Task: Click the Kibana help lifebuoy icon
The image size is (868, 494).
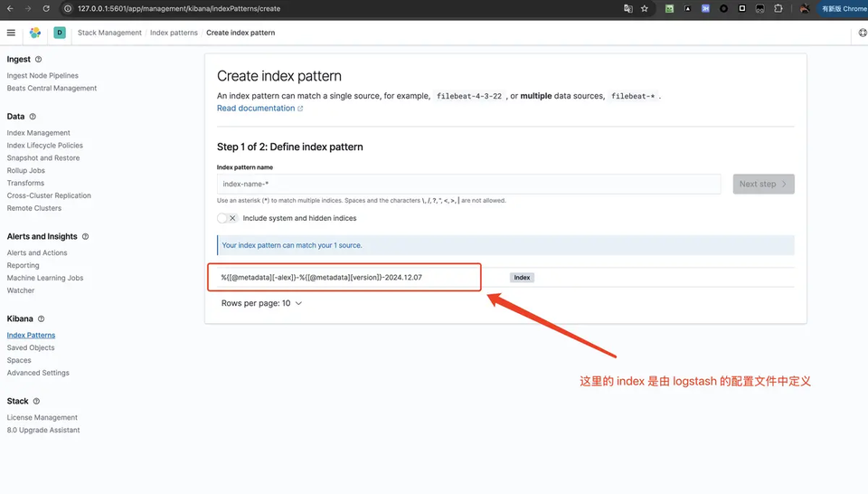Action: [x=863, y=33]
